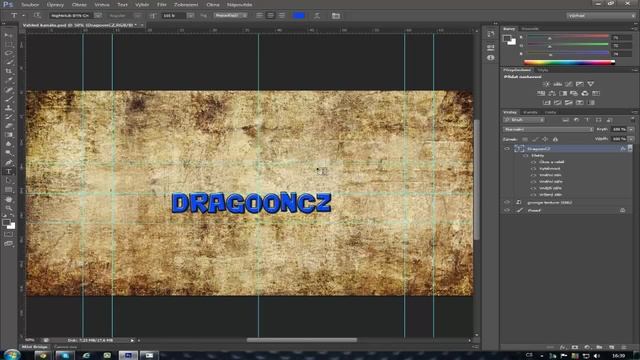
Task: Click the delete layer trash icon
Action: point(624,347)
